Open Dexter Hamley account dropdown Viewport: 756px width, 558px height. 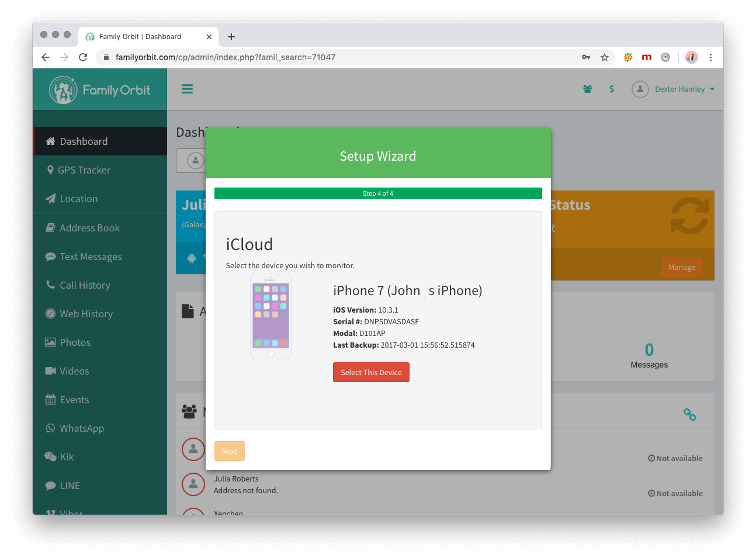point(685,89)
